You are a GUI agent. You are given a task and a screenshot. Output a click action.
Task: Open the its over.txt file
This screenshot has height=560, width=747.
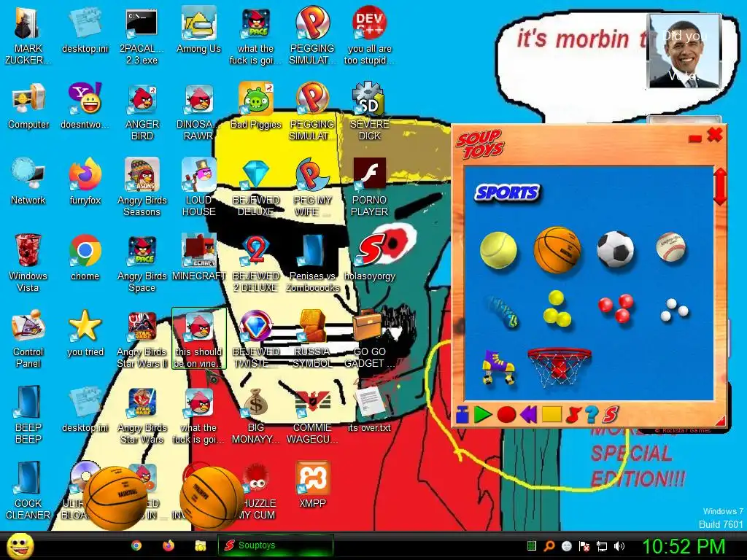(370, 408)
